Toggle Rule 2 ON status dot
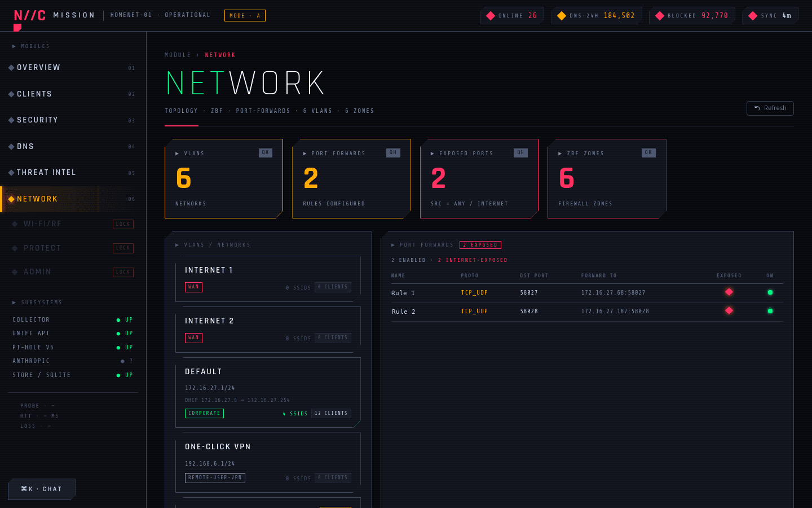 click(770, 311)
